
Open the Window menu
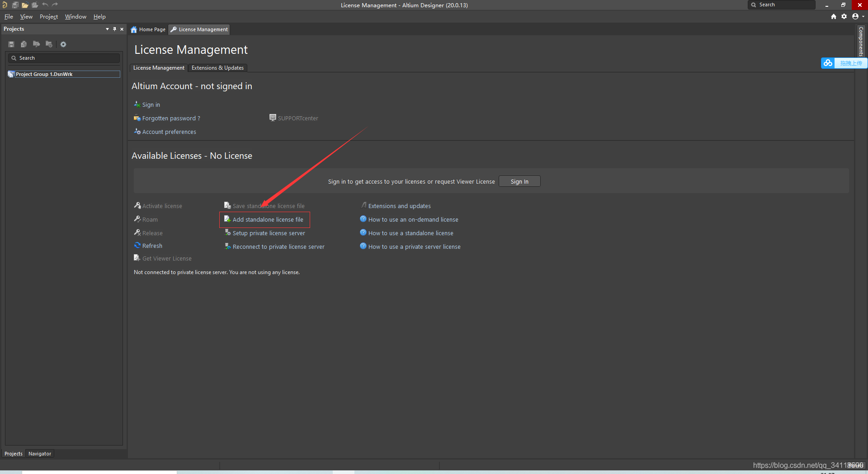point(75,17)
